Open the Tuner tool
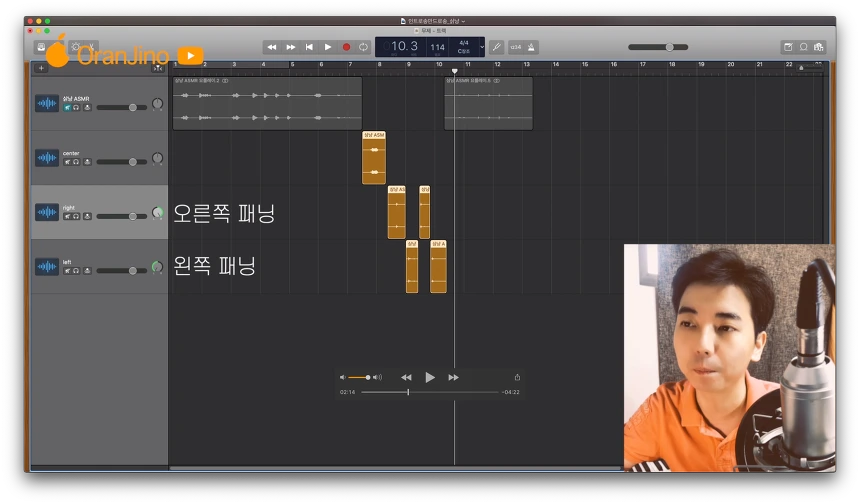The image size is (860, 504). 496,47
